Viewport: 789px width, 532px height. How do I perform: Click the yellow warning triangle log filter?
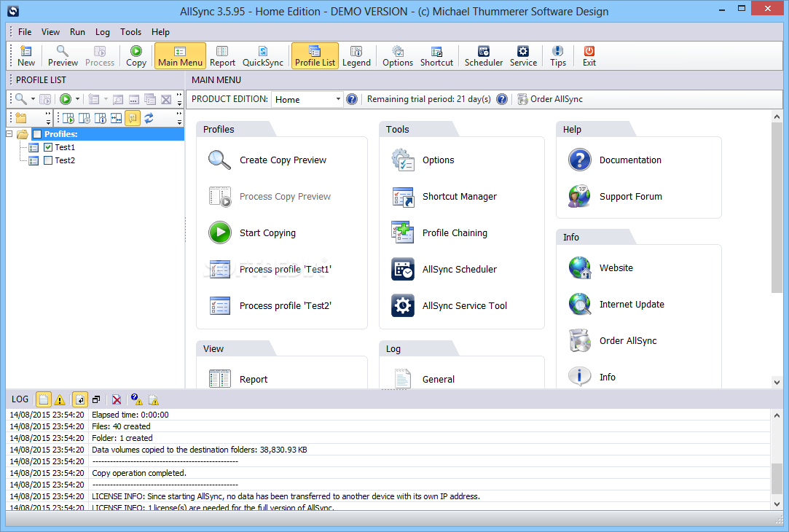click(60, 399)
